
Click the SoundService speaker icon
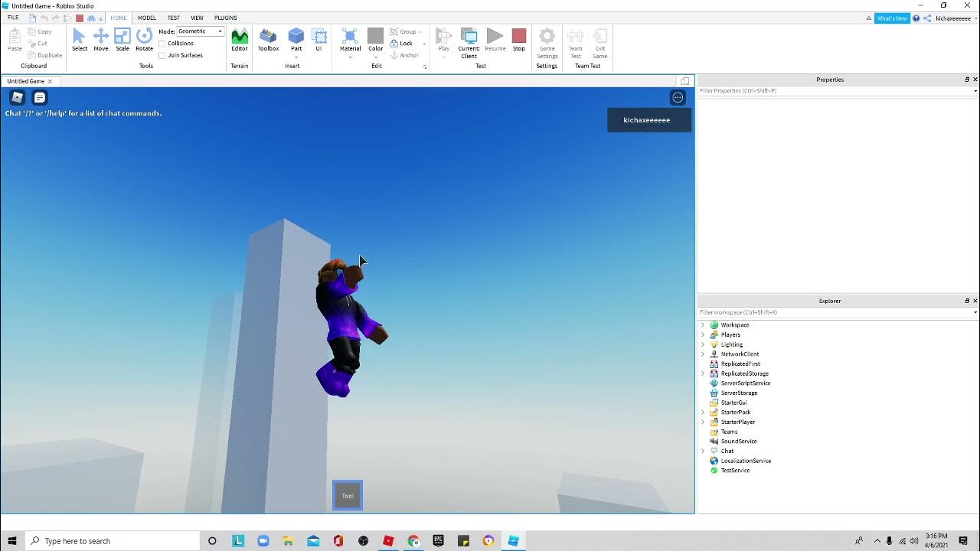(714, 442)
